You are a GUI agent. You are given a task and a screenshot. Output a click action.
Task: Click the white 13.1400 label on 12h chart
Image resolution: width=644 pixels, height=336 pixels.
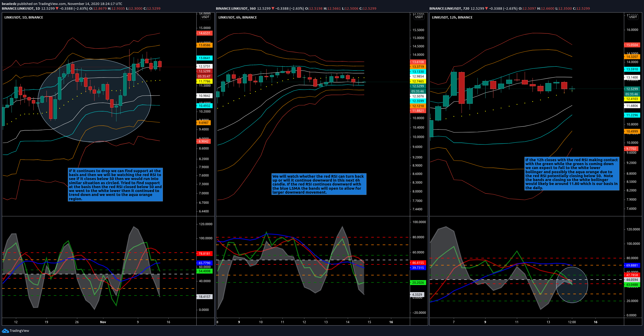click(632, 77)
